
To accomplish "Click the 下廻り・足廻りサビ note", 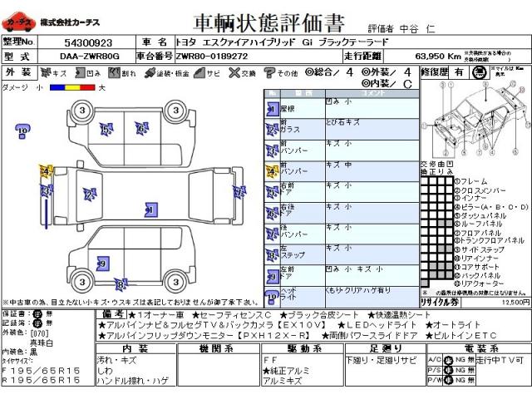I will pyautogui.click(x=381, y=360).
